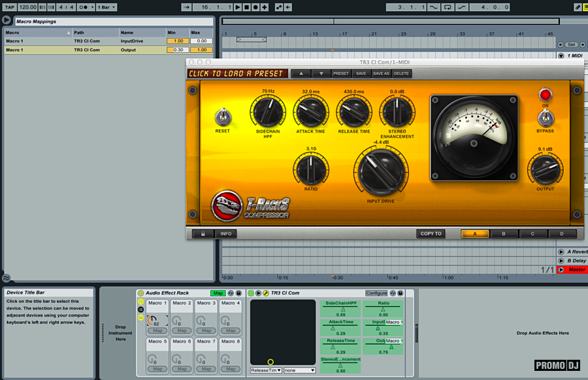Save the Audio Effect Rack preset disk icon
Screen dimensions: 588x380
pyautogui.click(x=238, y=293)
